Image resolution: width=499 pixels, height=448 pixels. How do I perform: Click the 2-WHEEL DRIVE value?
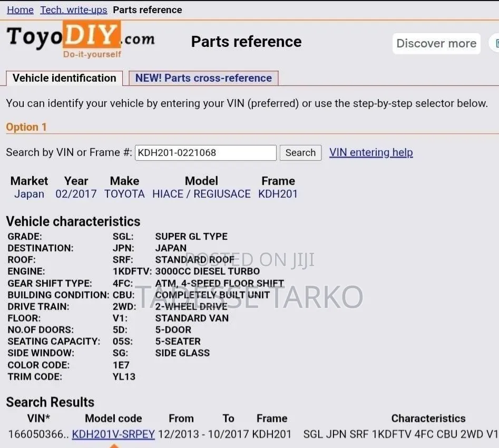191,307
